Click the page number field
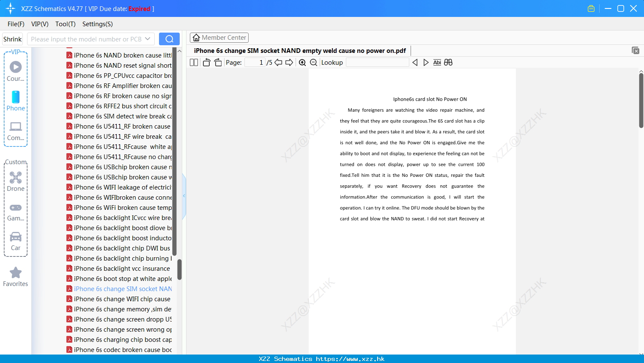 255,63
